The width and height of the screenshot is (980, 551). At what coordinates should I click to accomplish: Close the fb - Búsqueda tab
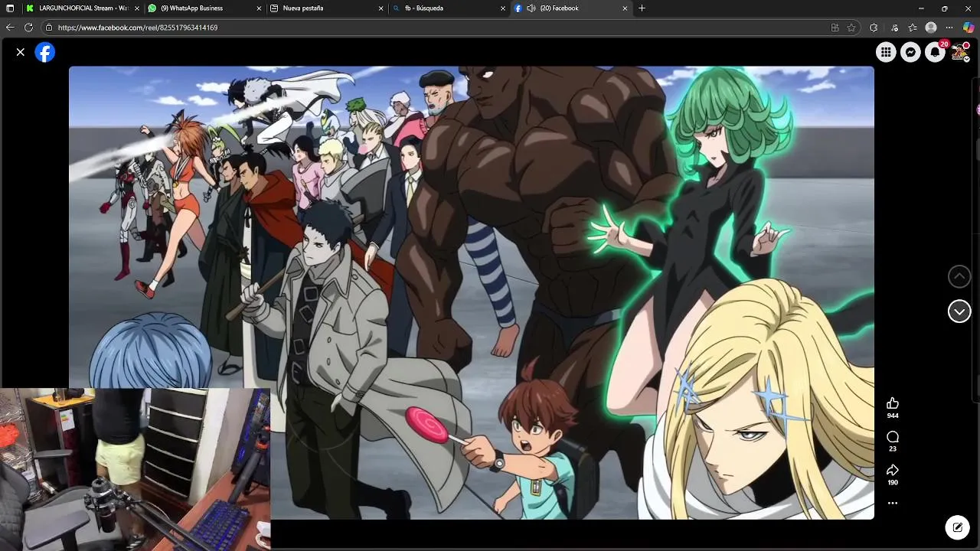[503, 8]
